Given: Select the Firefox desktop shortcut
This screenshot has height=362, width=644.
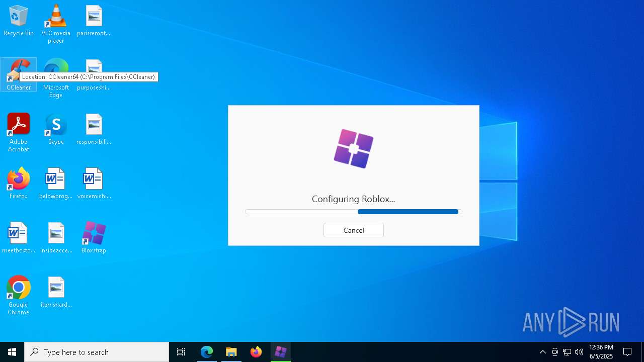Looking at the screenshot, I should tap(19, 184).
